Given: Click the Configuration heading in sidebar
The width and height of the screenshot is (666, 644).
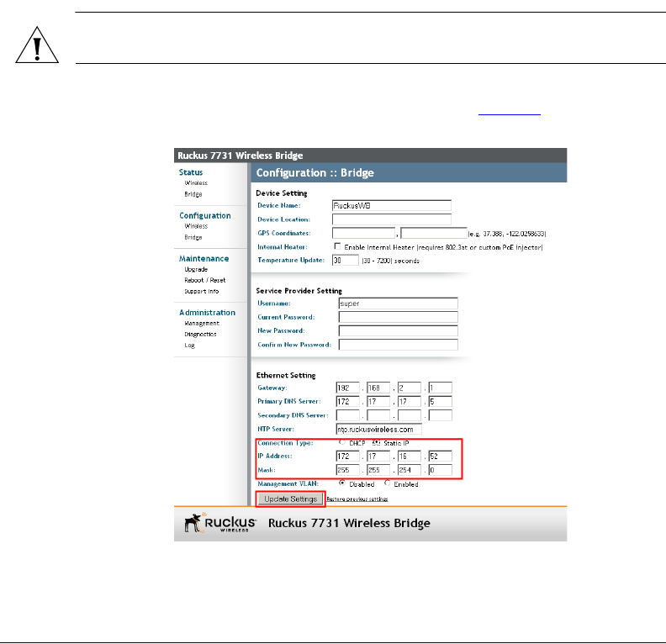Looking at the screenshot, I should point(204,216).
